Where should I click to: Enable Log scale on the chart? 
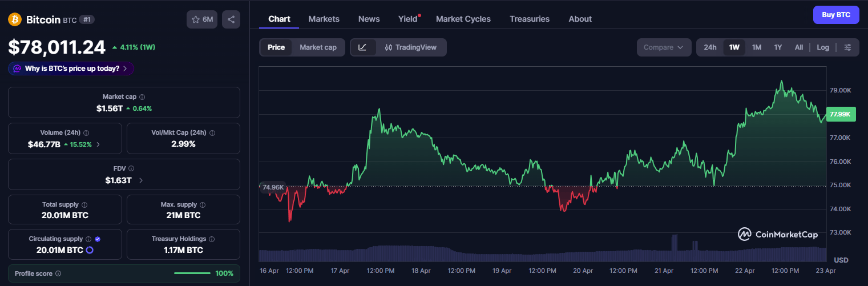pyautogui.click(x=823, y=47)
